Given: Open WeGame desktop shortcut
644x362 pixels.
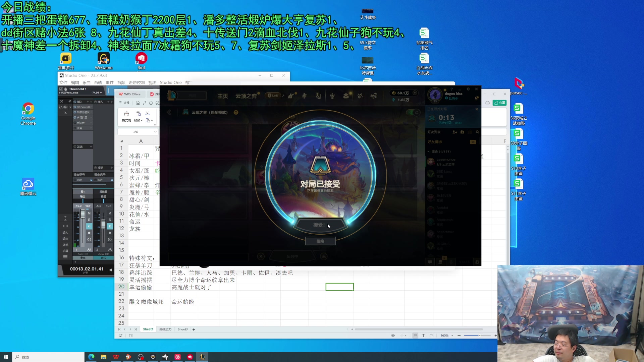Looking at the screenshot, I should [x=104, y=61].
